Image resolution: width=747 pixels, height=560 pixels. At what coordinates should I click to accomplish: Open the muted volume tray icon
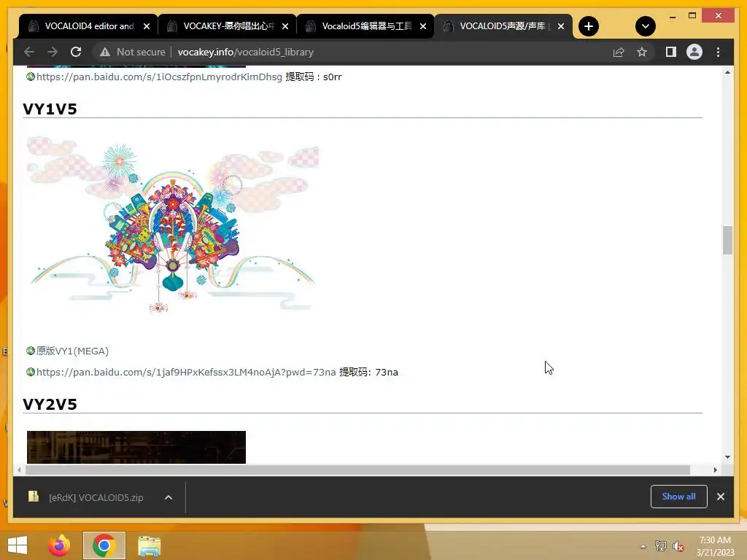(x=678, y=546)
